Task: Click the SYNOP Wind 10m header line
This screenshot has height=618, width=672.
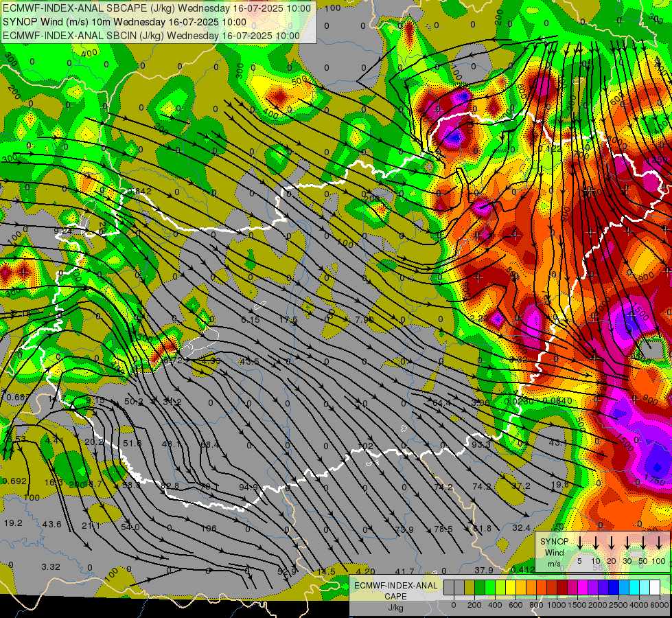Action: 124,22
